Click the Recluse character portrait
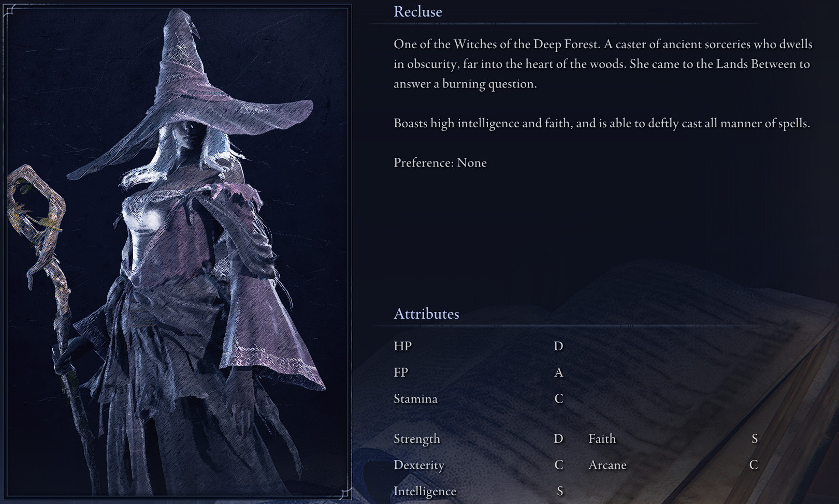Viewport: 839px width, 504px height. point(177,252)
